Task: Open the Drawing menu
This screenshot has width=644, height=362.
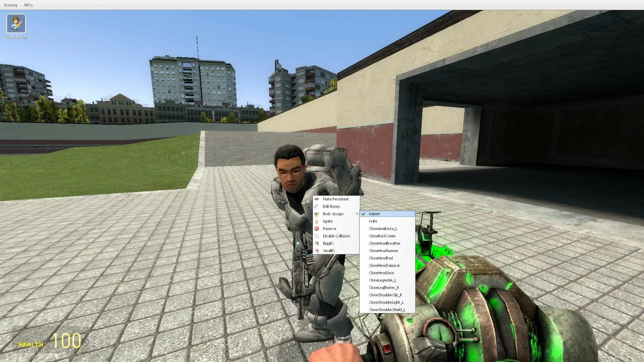Action: click(10, 5)
